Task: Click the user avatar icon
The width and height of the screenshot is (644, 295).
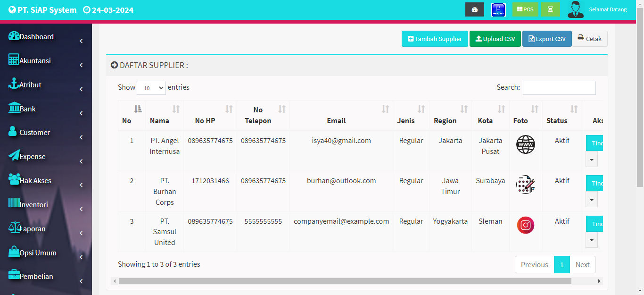Action: click(576, 9)
